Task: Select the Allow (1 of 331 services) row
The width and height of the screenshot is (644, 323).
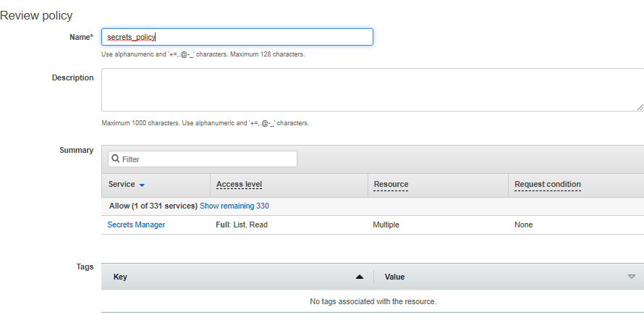Action: coord(373,206)
